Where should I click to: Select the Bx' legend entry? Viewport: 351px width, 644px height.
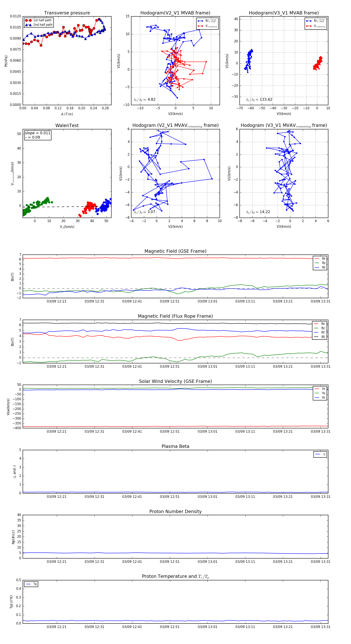click(320, 324)
